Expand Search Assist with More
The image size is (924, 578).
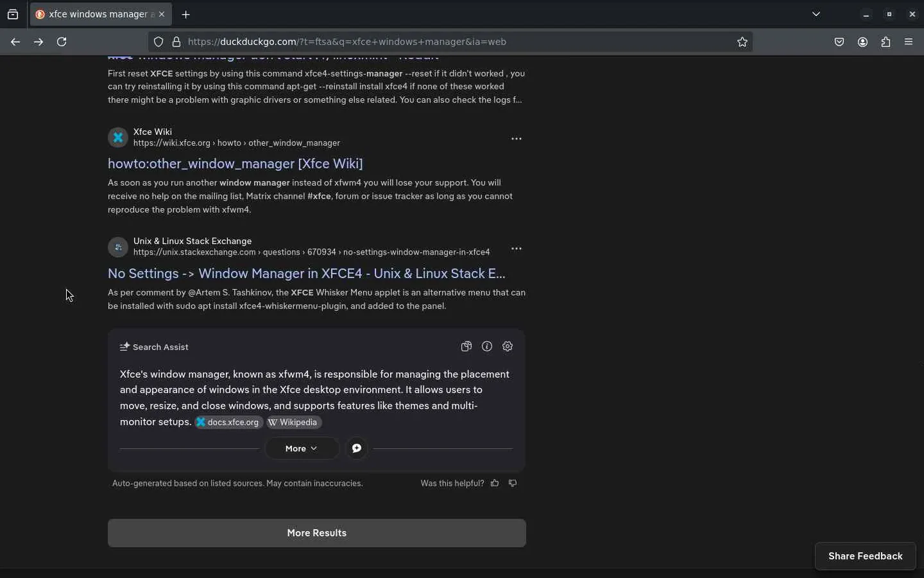(x=302, y=448)
